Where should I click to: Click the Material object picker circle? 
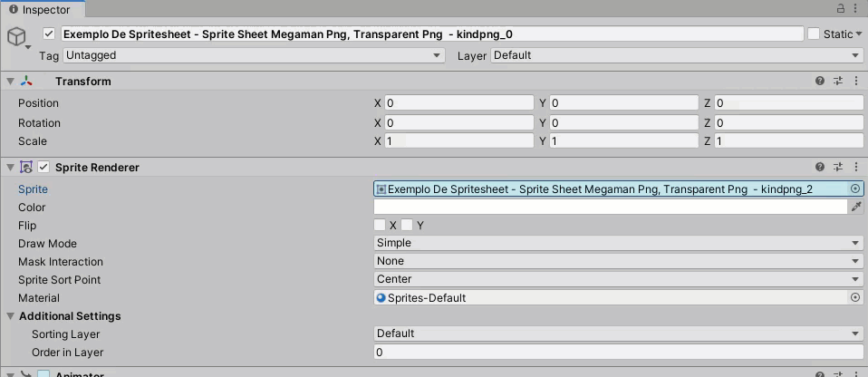[x=855, y=298]
